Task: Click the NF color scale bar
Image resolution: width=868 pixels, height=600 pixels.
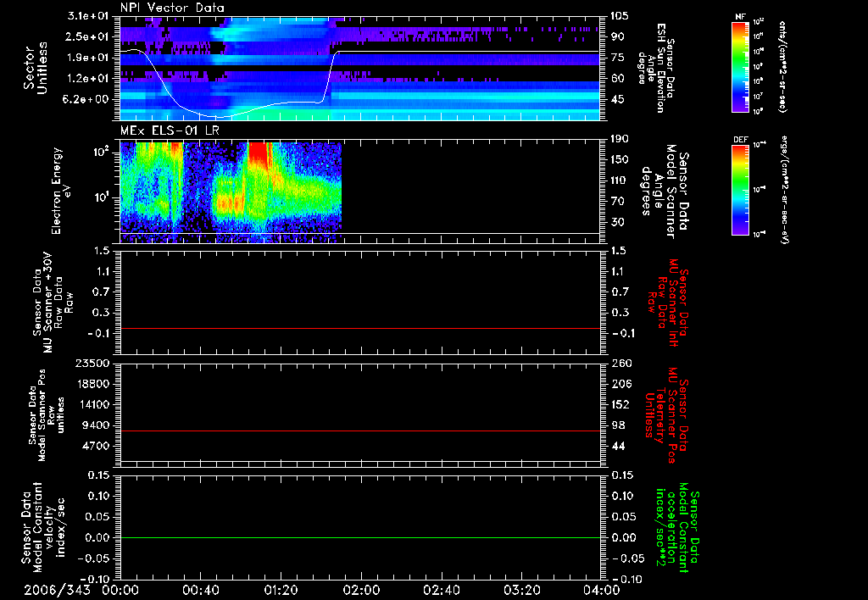Action: tap(741, 66)
